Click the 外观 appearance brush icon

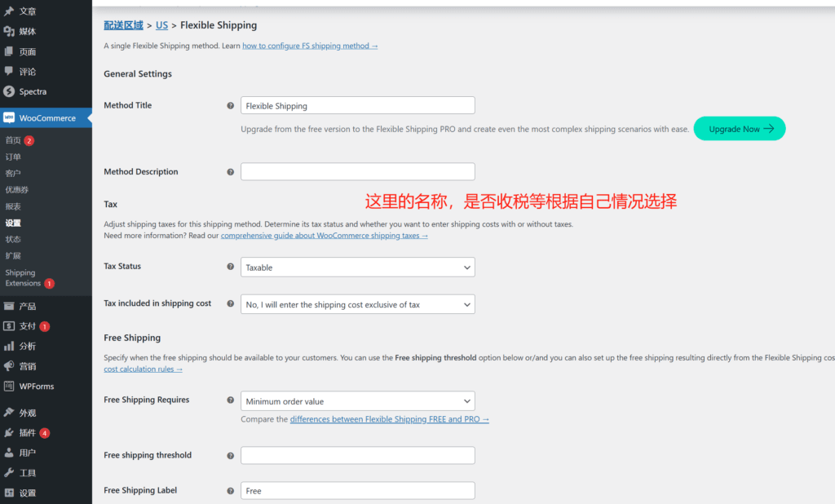(x=8, y=413)
